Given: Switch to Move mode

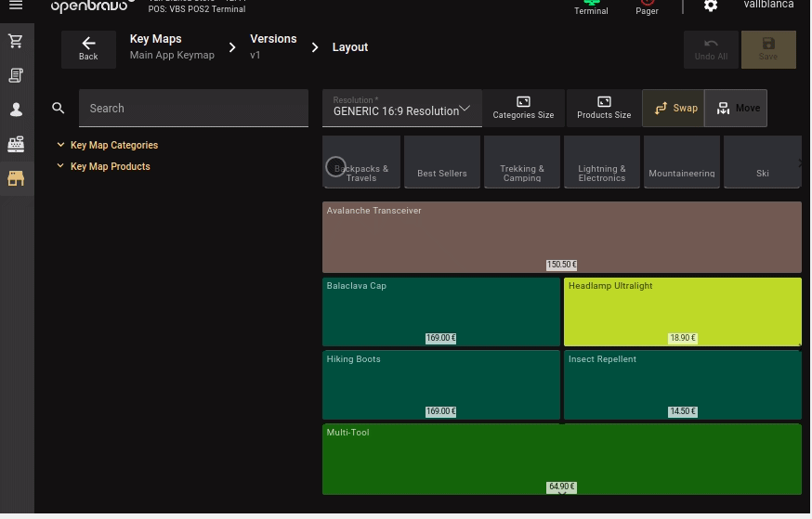Looking at the screenshot, I should [737, 109].
